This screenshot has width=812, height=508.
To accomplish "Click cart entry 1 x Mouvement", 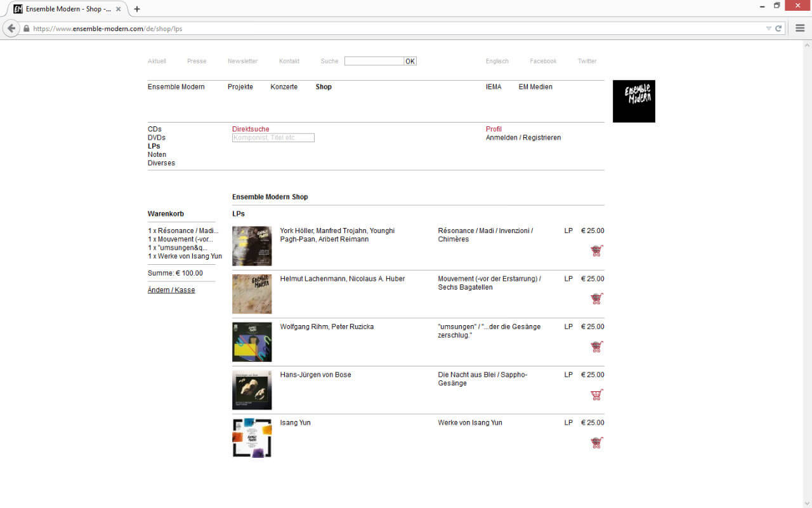I will (181, 239).
